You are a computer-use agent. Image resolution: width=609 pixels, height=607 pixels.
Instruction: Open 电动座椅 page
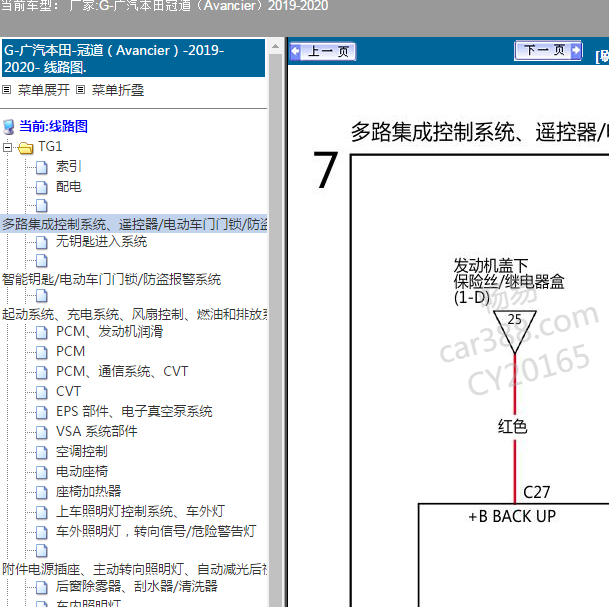click(82, 471)
